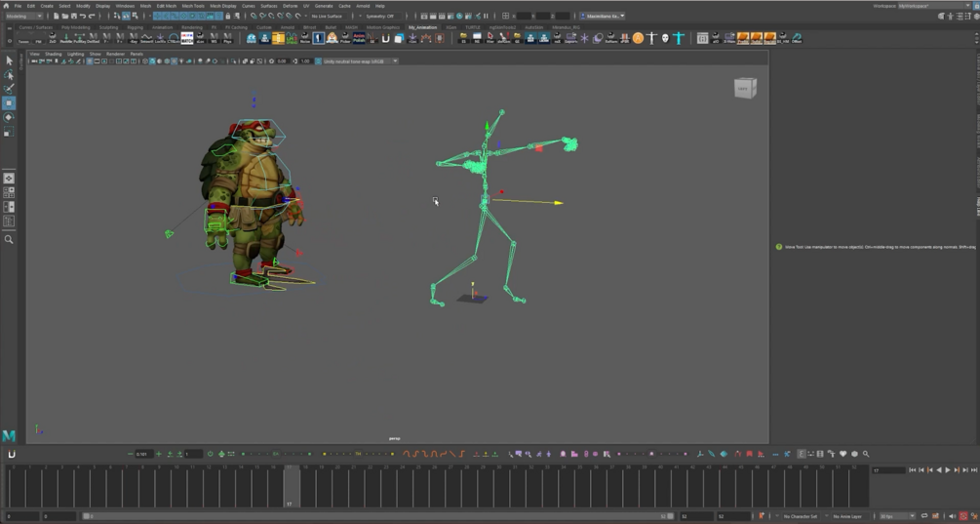Click the gamma value field showing 1.00
Screen dimensions: 980x524
tap(305, 61)
